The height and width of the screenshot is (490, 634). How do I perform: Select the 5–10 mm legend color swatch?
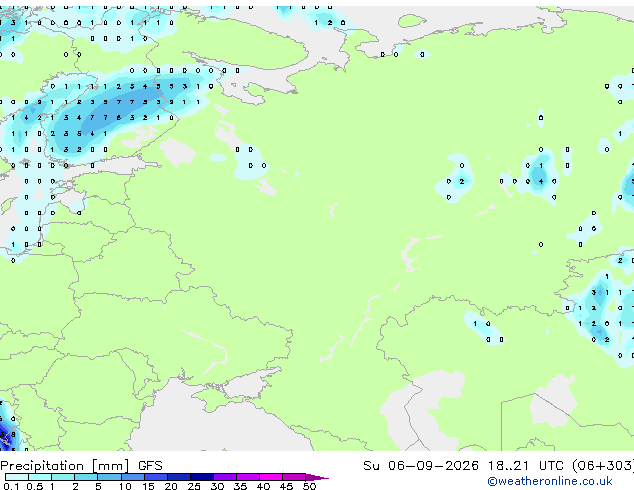[x=109, y=477]
